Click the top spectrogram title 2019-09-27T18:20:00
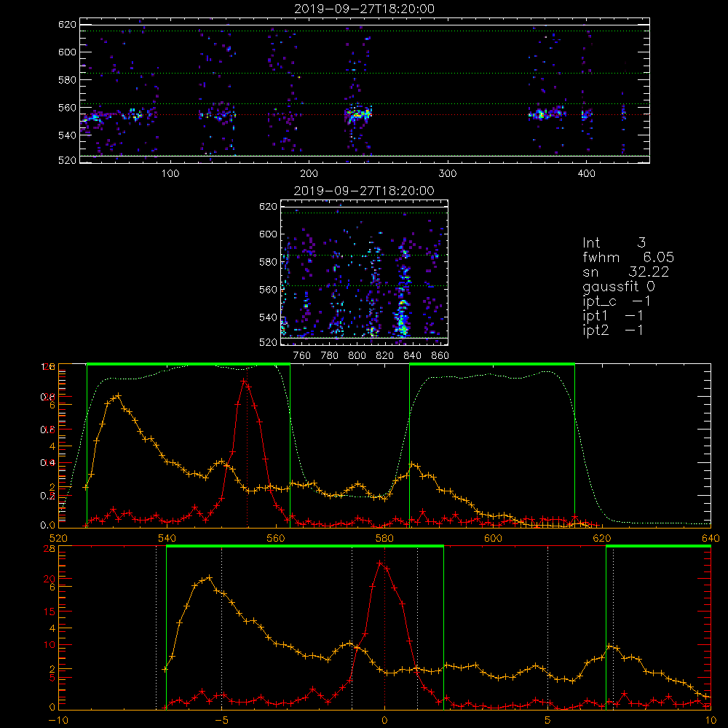 pyautogui.click(x=365, y=9)
